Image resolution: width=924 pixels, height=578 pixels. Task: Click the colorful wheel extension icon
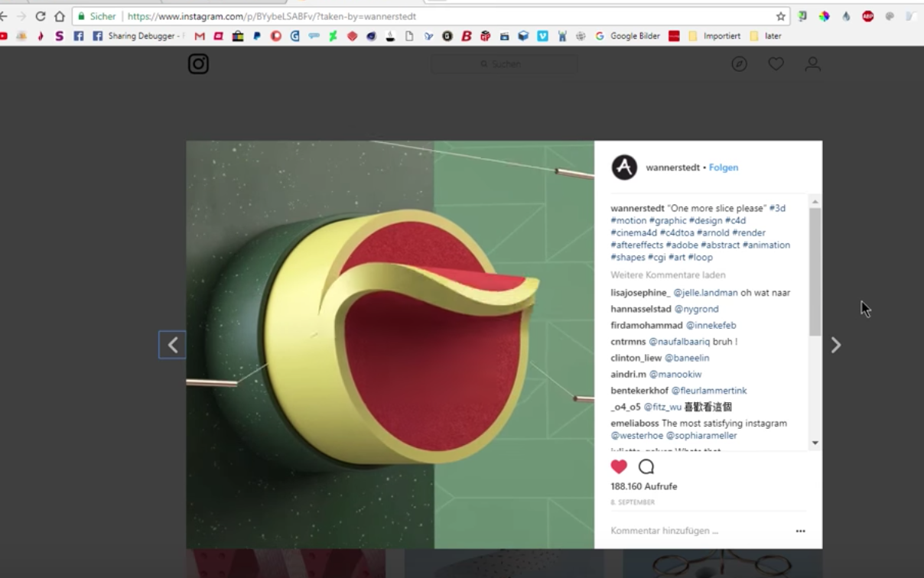tap(824, 16)
